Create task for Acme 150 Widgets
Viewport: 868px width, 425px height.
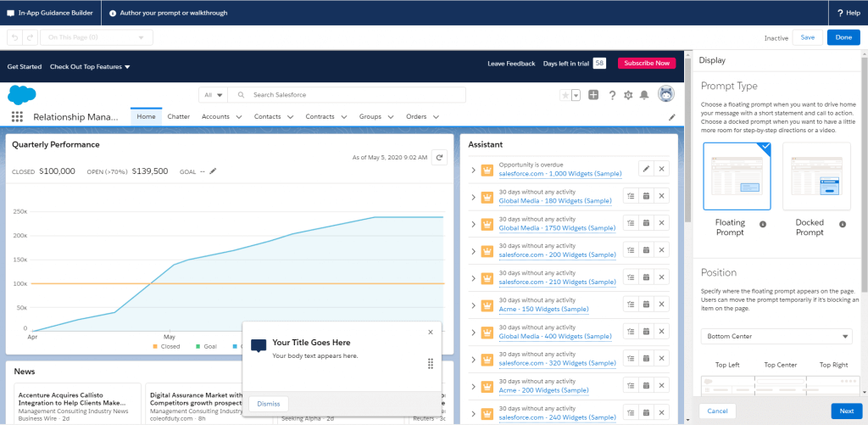pyautogui.click(x=631, y=305)
